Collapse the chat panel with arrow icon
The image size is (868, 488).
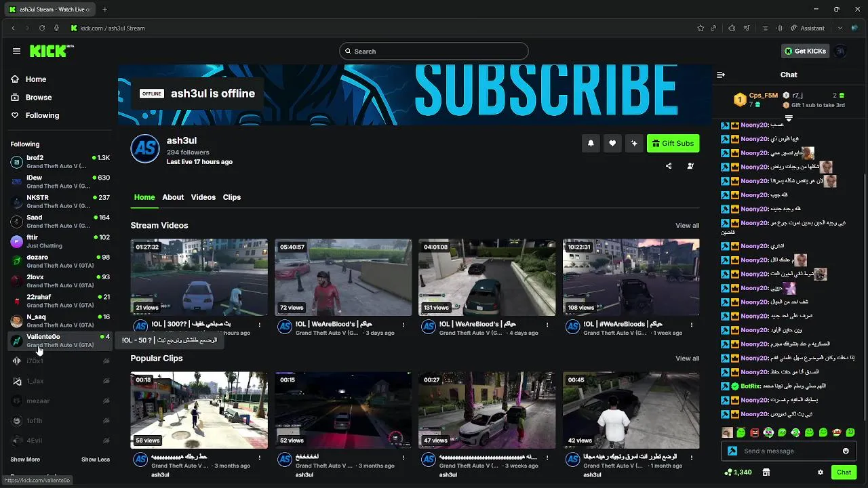[x=721, y=75]
